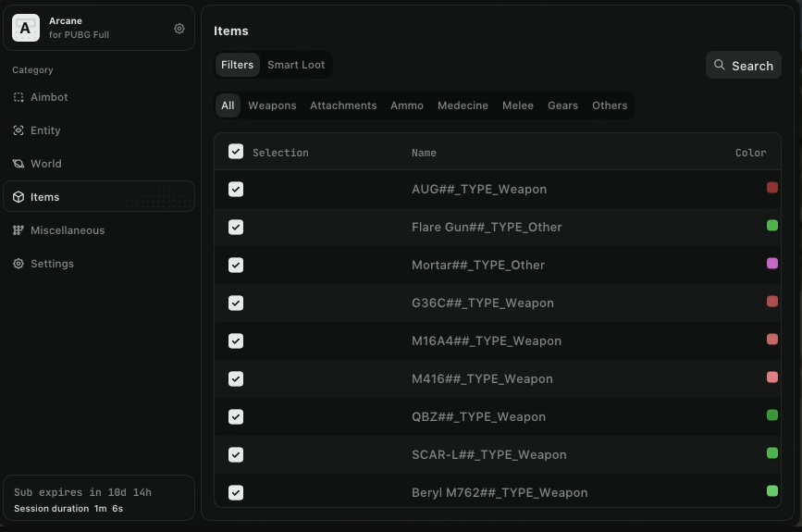This screenshot has height=532, width=802.
Task: Open the World category icon
Action: point(19,164)
